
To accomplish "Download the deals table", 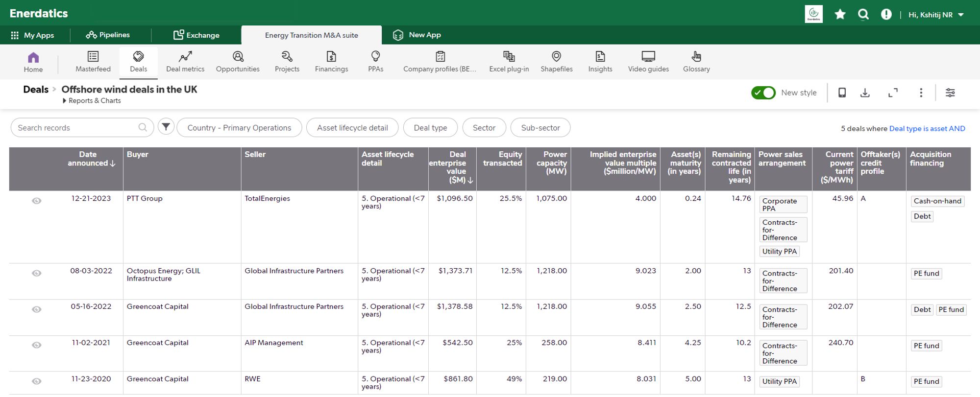I will tap(865, 93).
